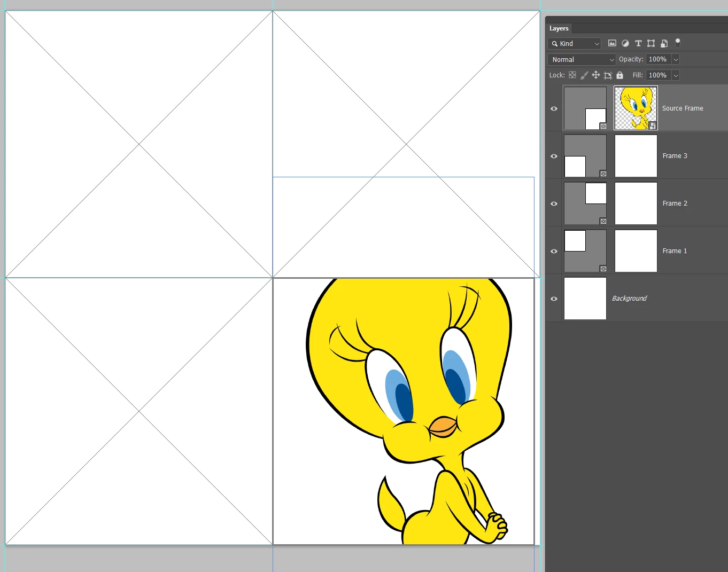Open the Kind filter dropdown

coord(575,44)
